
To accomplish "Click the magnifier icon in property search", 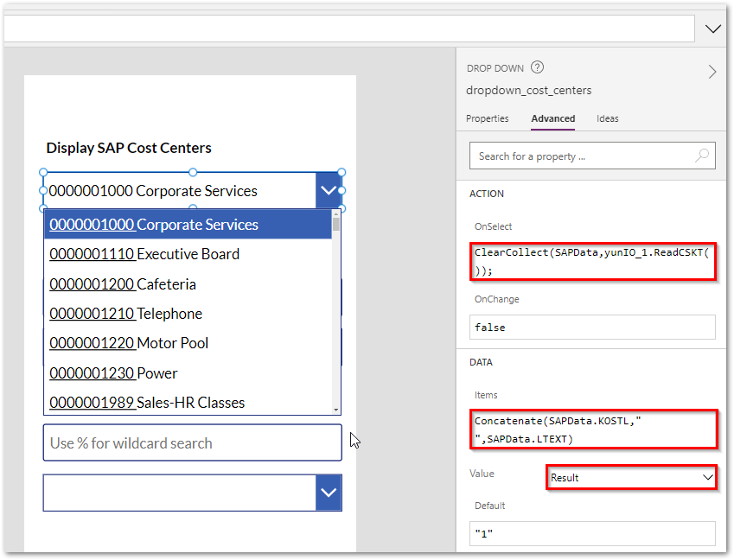I will pos(702,156).
